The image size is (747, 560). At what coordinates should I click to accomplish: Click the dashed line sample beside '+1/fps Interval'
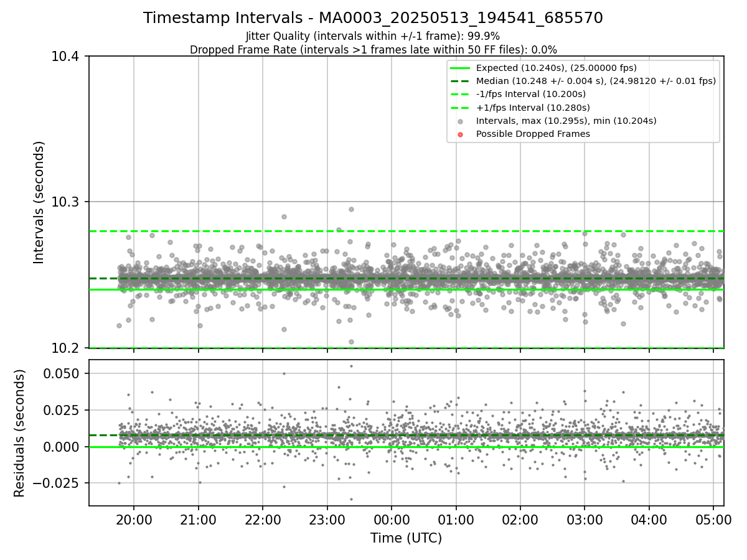(460, 108)
